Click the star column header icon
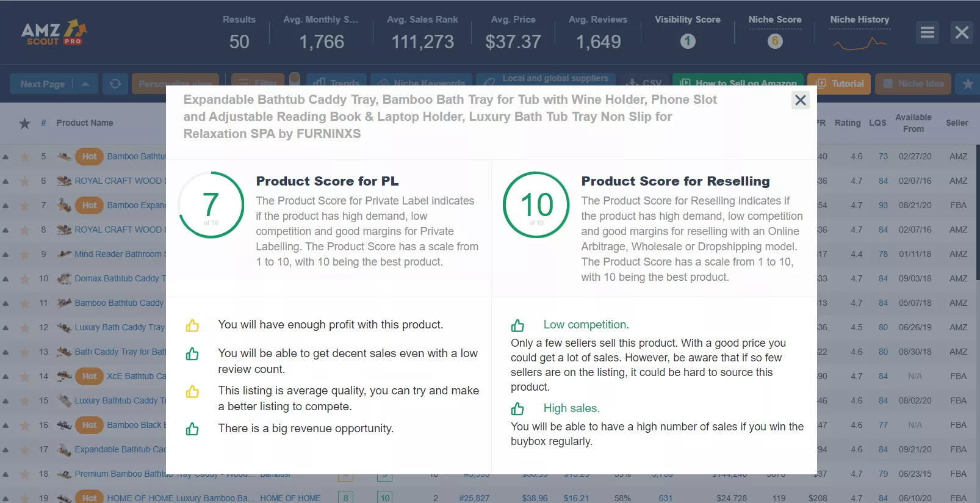Screen dimensions: 980x503 pos(24,123)
